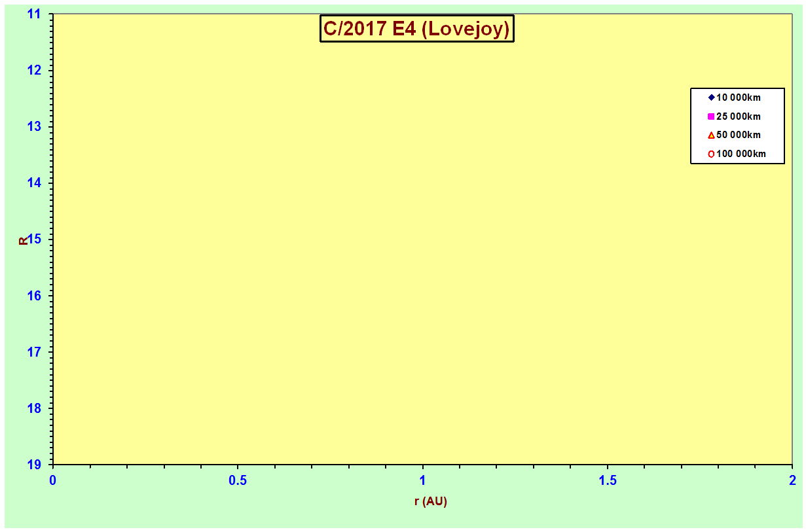Screen dimensions: 806x532
Task: Click y-axis label 17
Action: (35, 351)
